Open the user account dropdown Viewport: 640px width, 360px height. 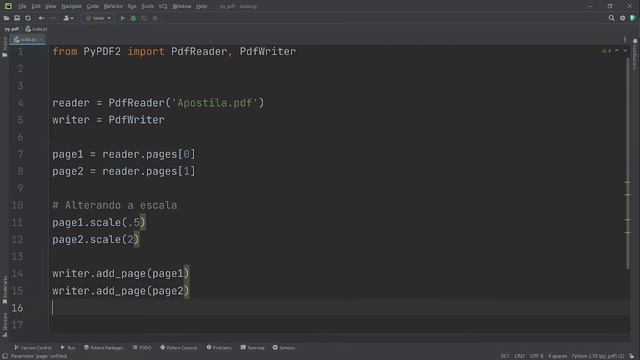coord(68,18)
